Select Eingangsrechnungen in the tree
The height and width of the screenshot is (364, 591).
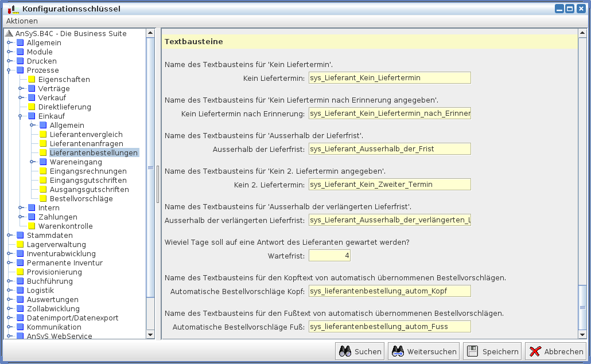coord(88,171)
